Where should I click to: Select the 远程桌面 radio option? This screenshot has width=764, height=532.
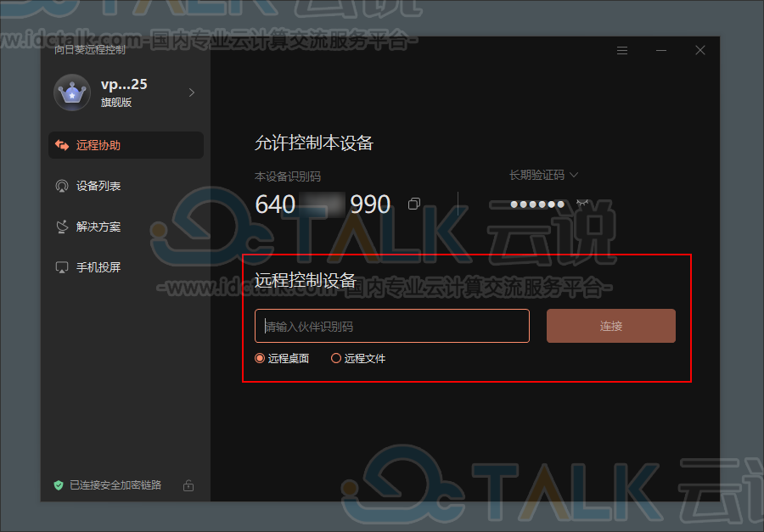click(282, 359)
